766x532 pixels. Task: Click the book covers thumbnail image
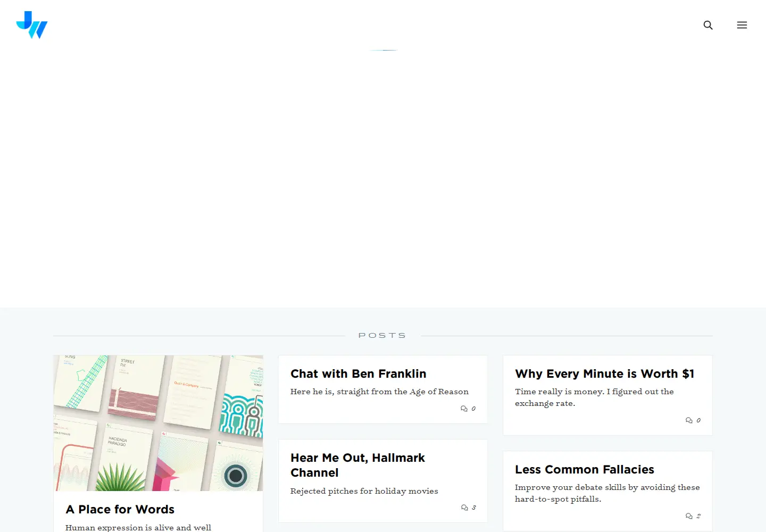coord(158,423)
